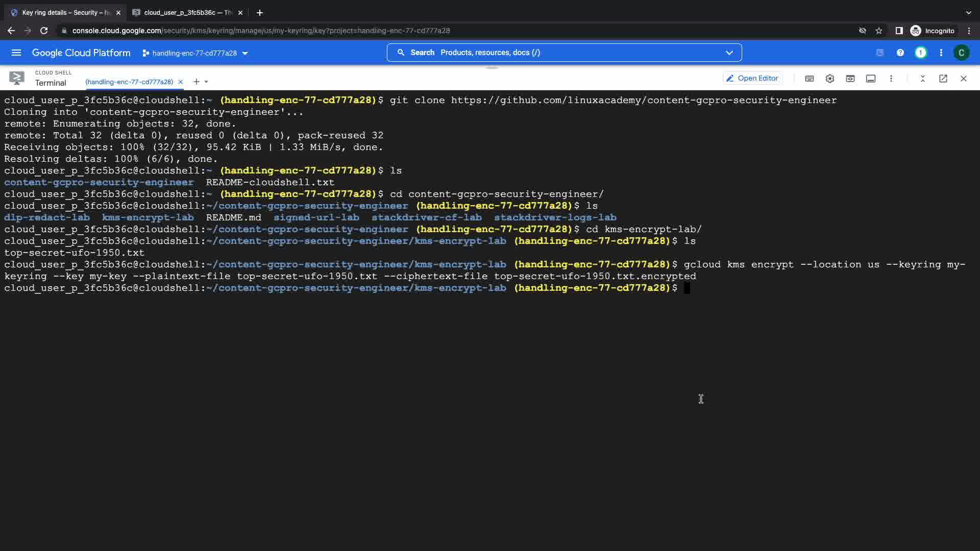Open the new terminal tab dropdown arrow
This screenshot has width=980, height=551.
tap(206, 82)
